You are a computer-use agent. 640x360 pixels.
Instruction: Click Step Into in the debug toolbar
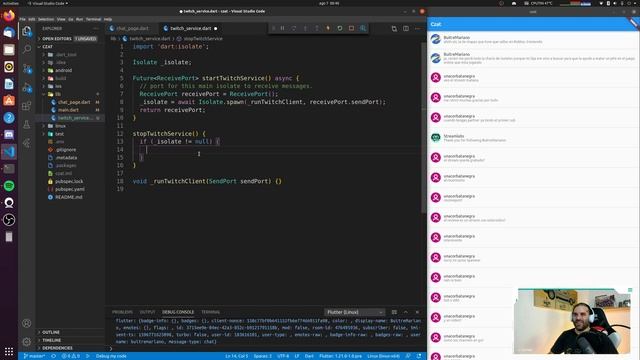pos(305,28)
